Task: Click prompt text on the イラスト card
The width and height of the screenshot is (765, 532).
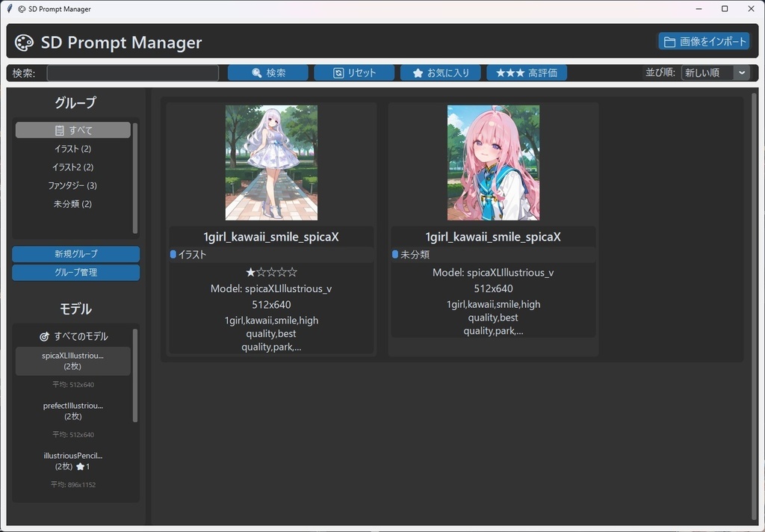Action: 271,333
